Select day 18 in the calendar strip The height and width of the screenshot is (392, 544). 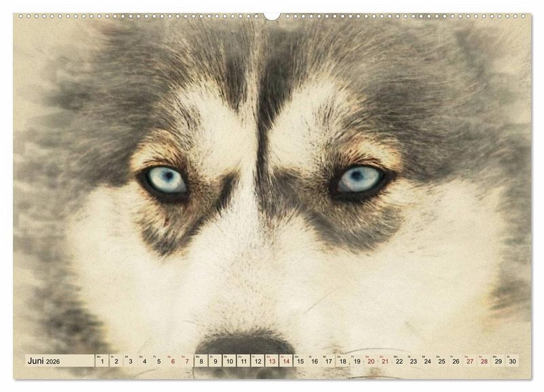(x=343, y=361)
